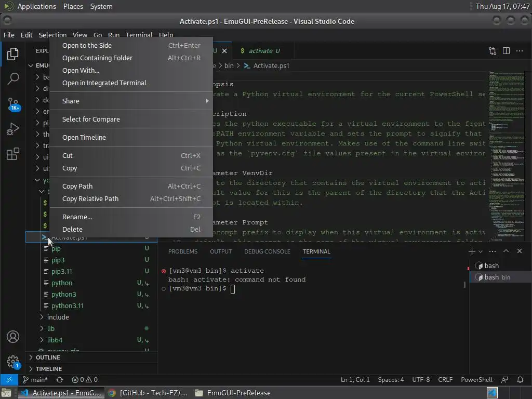Viewport: 532px width, 399px height.
Task: Change the UTF-8 encoding
Action: (x=421, y=380)
